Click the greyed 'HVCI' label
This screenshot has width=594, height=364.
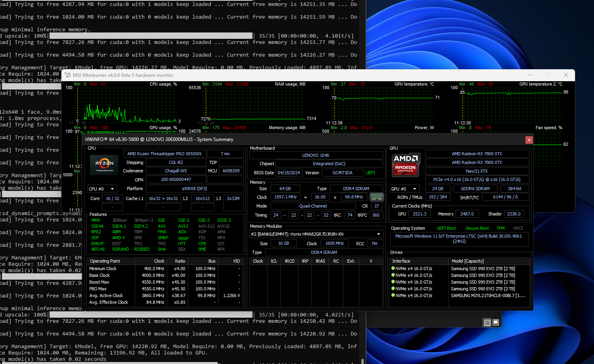pos(518,228)
